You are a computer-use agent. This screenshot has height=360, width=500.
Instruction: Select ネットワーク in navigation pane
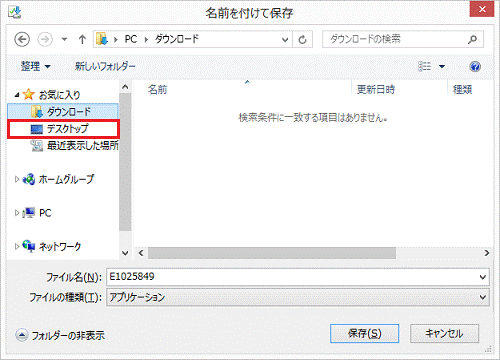[60, 246]
